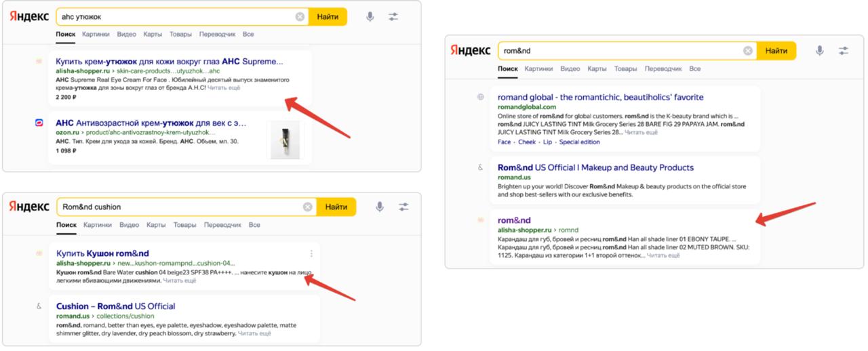Image resolution: width=868 pixels, height=351 pixels.
Task: Start voice search in 'rom&nd' window
Action: tap(820, 51)
